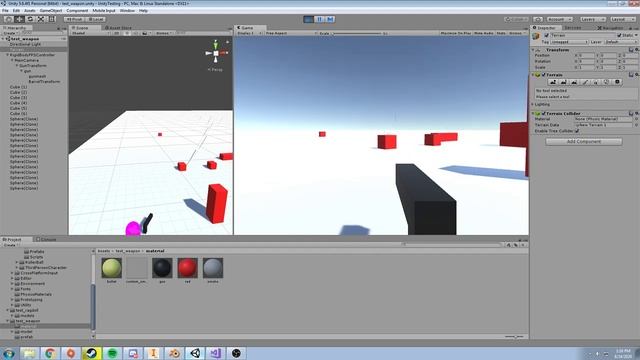
Task: Select the Move tool in toolbar
Action: (x=19, y=19)
